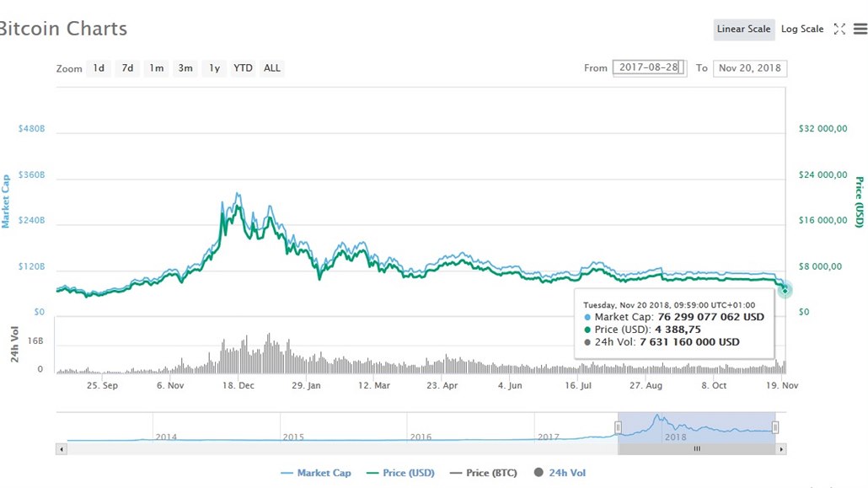Open the chart hamburger menu
The width and height of the screenshot is (868, 488).
coord(860,29)
